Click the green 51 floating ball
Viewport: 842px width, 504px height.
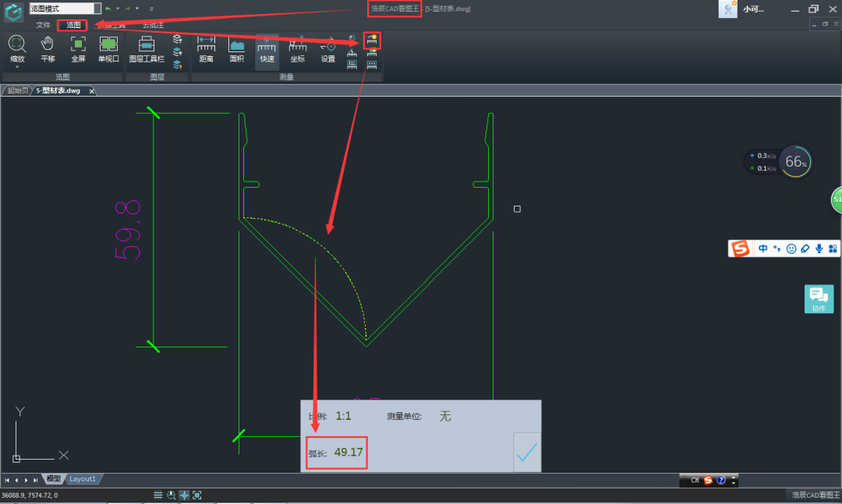point(837,199)
